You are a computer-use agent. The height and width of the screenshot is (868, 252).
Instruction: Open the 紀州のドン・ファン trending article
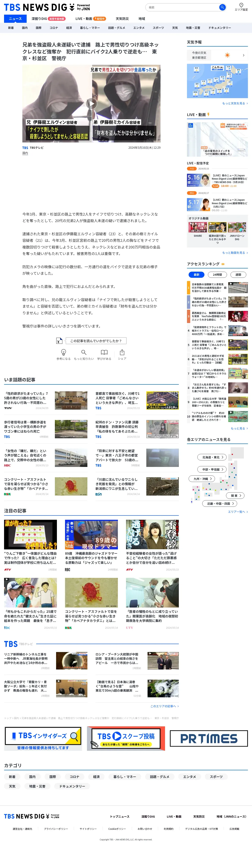(137, 429)
